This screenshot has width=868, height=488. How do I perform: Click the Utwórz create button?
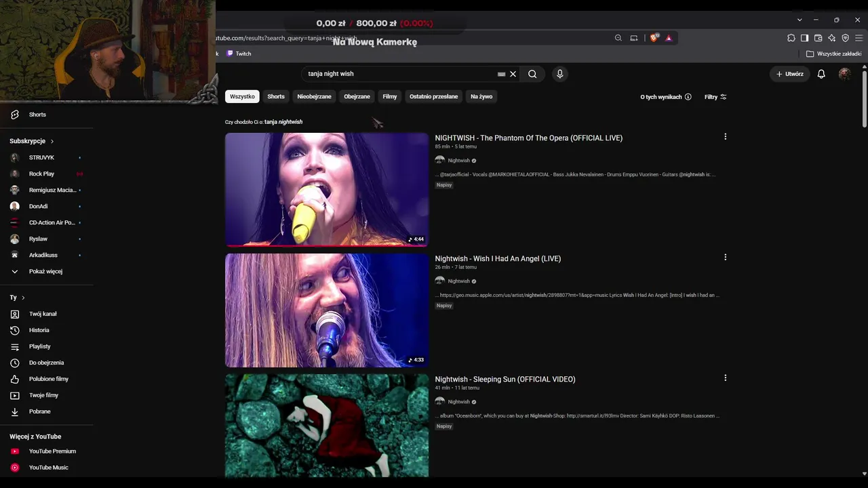pos(789,74)
